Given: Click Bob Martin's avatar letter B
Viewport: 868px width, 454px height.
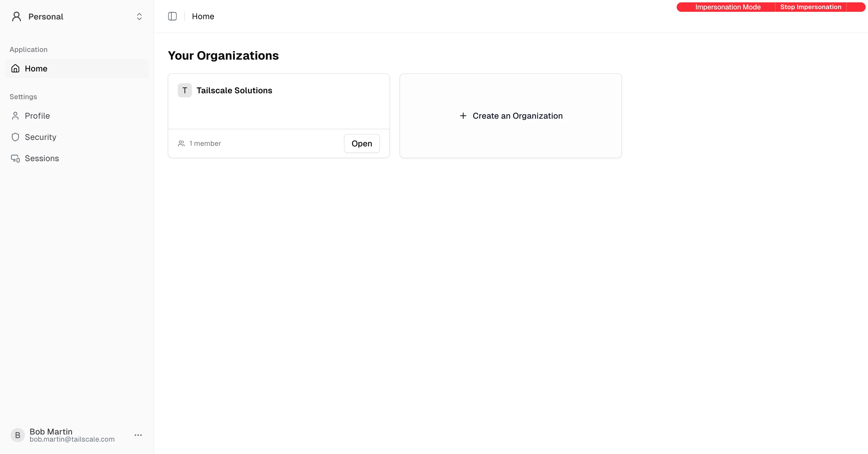Looking at the screenshot, I should 18,435.
